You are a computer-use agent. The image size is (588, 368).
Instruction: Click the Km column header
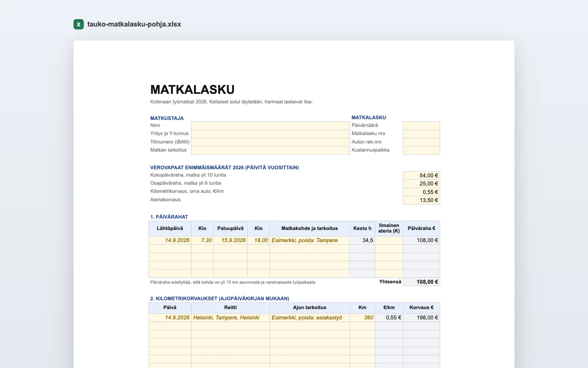[362, 308]
